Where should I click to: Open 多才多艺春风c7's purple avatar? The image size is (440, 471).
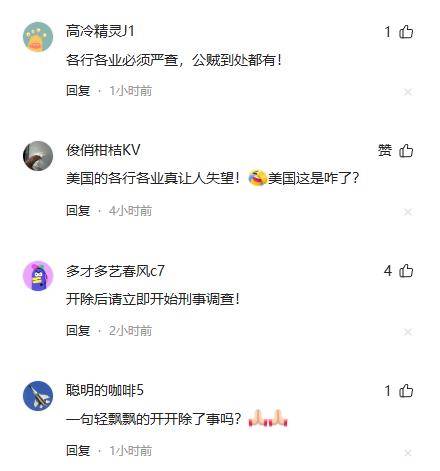[38, 276]
